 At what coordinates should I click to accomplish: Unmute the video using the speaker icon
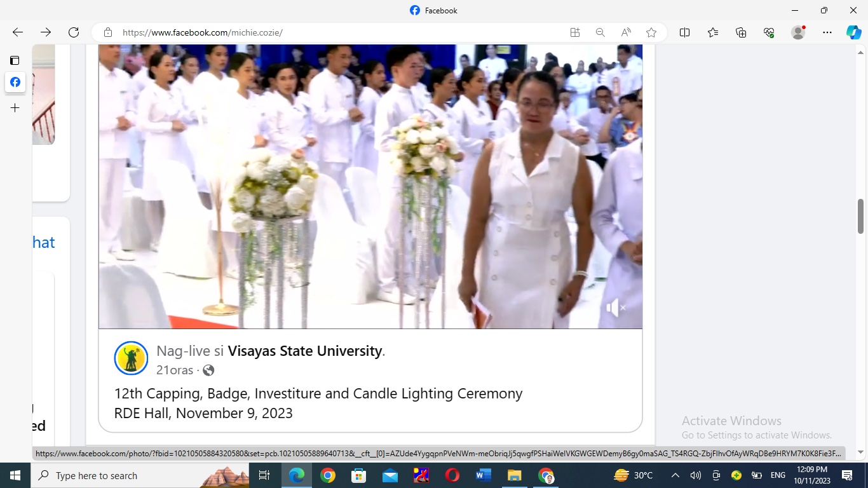[x=614, y=308]
